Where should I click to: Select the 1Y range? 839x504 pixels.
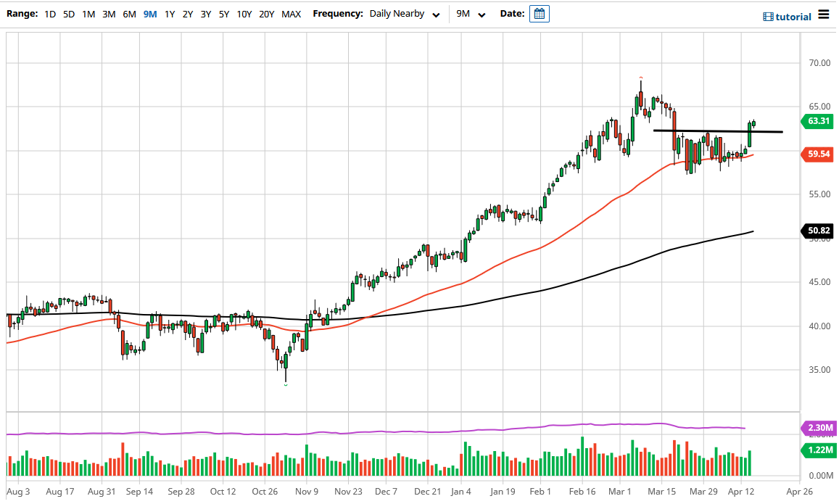(169, 13)
